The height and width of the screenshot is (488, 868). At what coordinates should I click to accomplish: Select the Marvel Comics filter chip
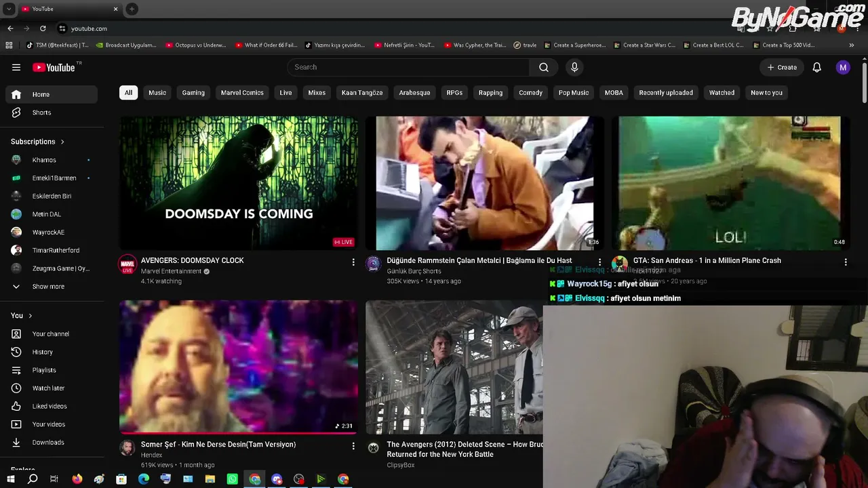pyautogui.click(x=242, y=93)
